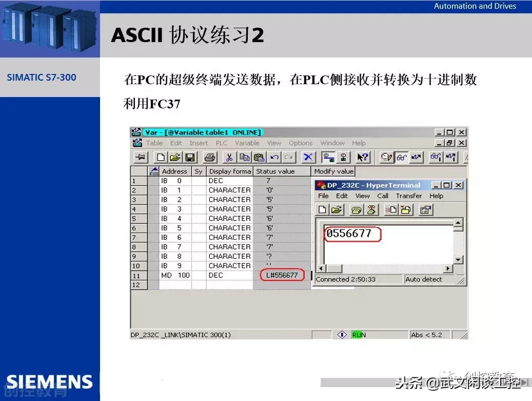532x401 pixels.
Task: Click the pin 'always on top' icon
Action: (140, 157)
